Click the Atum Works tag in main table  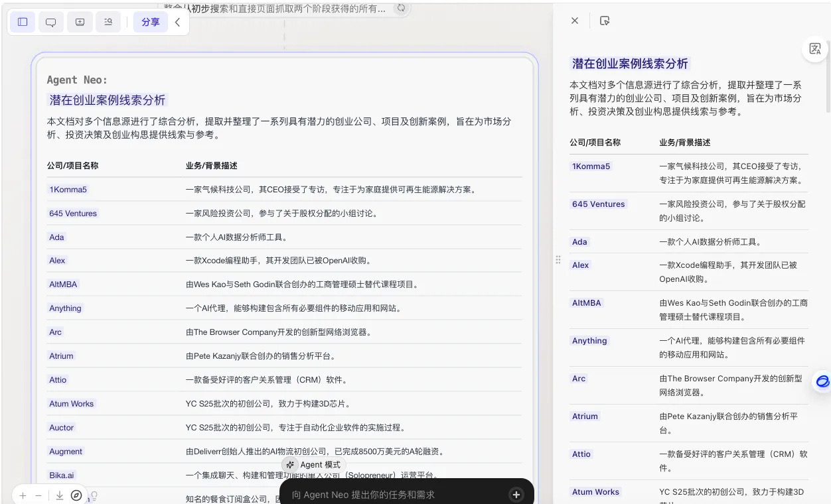[72, 404]
